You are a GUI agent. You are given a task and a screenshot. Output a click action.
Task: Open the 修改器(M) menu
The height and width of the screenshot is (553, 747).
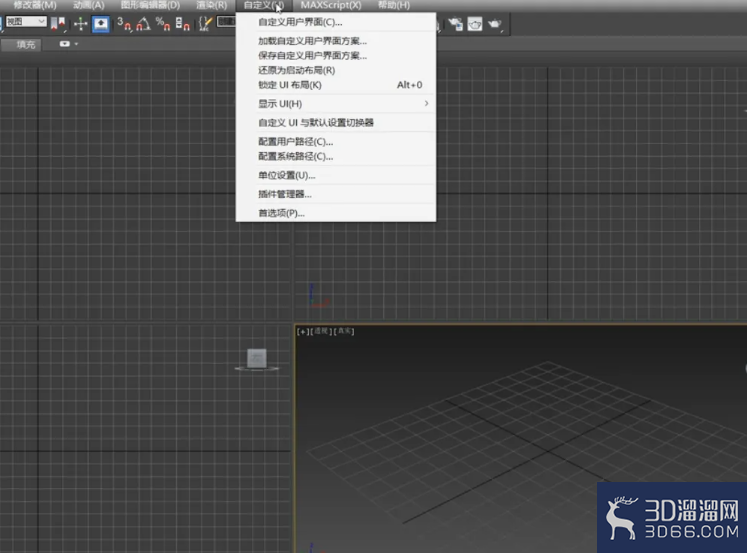[x=35, y=5]
